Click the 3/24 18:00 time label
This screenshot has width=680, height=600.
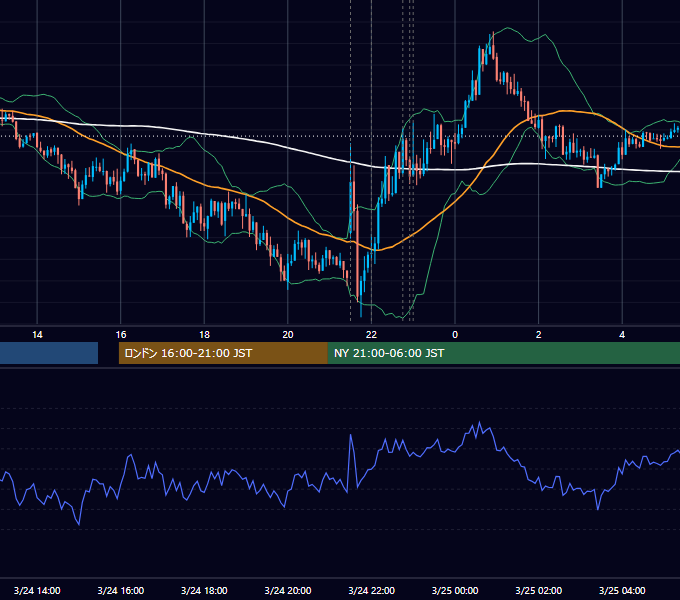point(204,590)
